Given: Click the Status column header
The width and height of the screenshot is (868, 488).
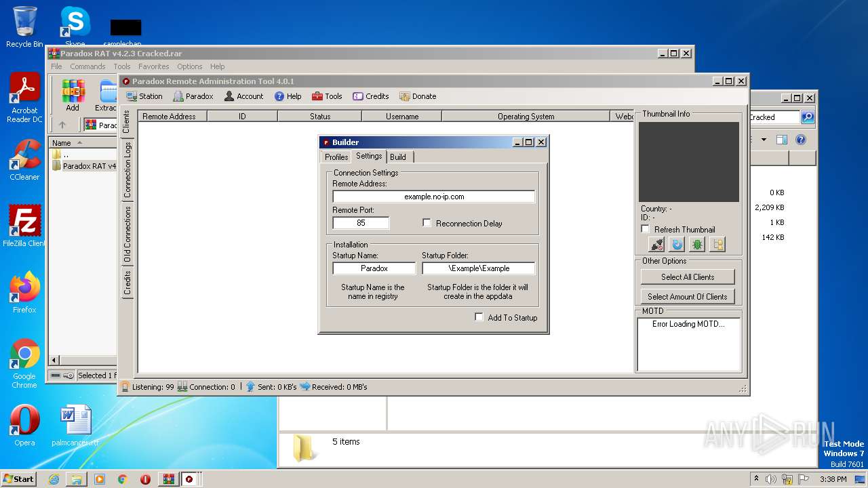Looking at the screenshot, I should click(320, 117).
